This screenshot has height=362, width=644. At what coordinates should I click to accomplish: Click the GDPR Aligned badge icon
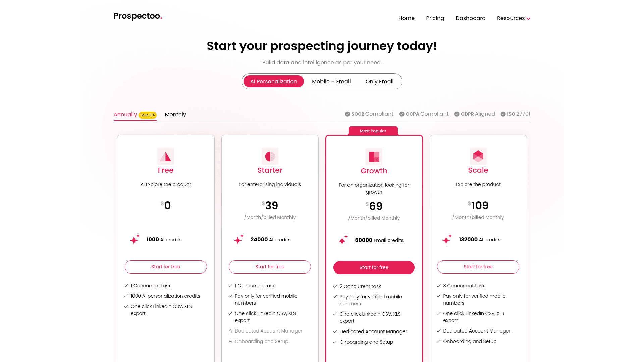(x=457, y=114)
